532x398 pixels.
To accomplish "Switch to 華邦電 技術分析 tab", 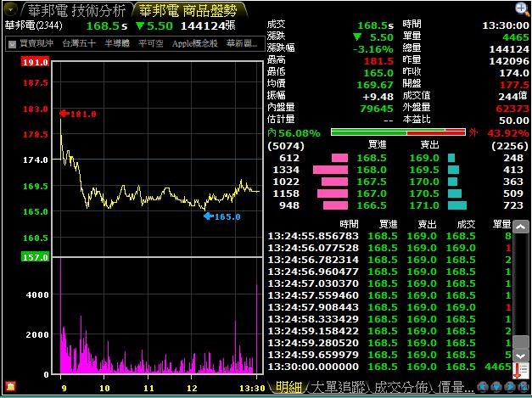I will point(76,11).
